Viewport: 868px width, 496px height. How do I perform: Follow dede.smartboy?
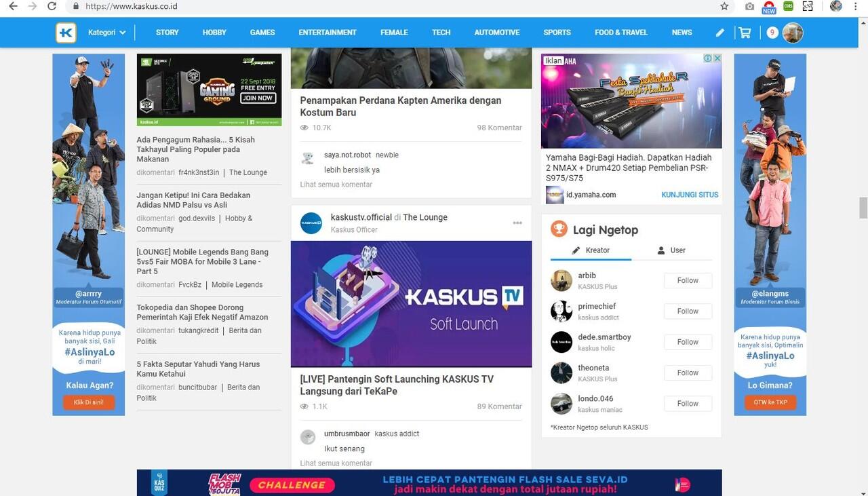pos(688,342)
